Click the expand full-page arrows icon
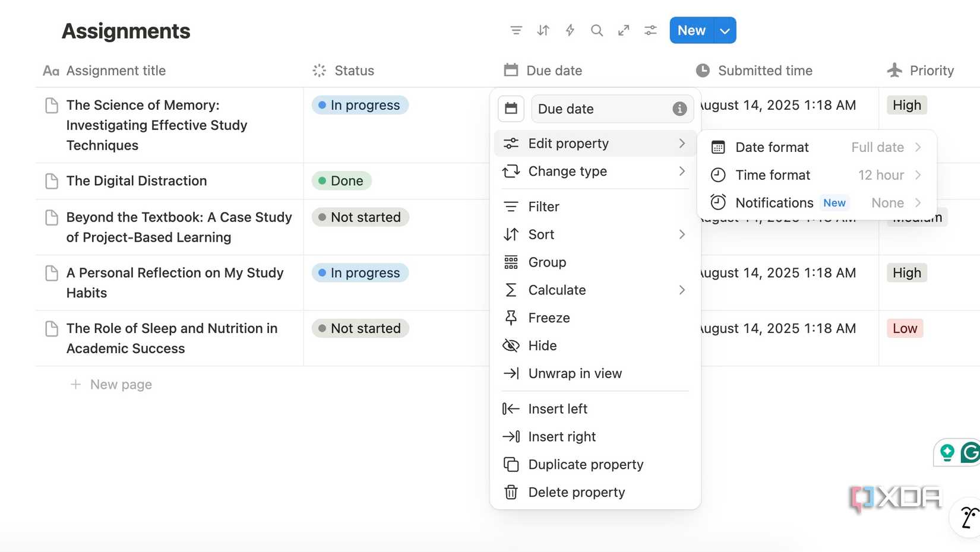The height and width of the screenshot is (552, 980). (624, 30)
